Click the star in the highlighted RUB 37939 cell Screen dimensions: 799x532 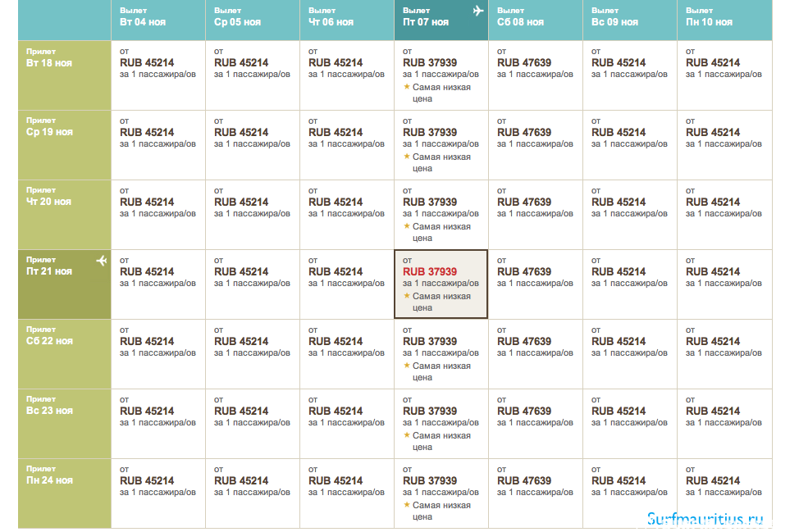click(x=407, y=296)
